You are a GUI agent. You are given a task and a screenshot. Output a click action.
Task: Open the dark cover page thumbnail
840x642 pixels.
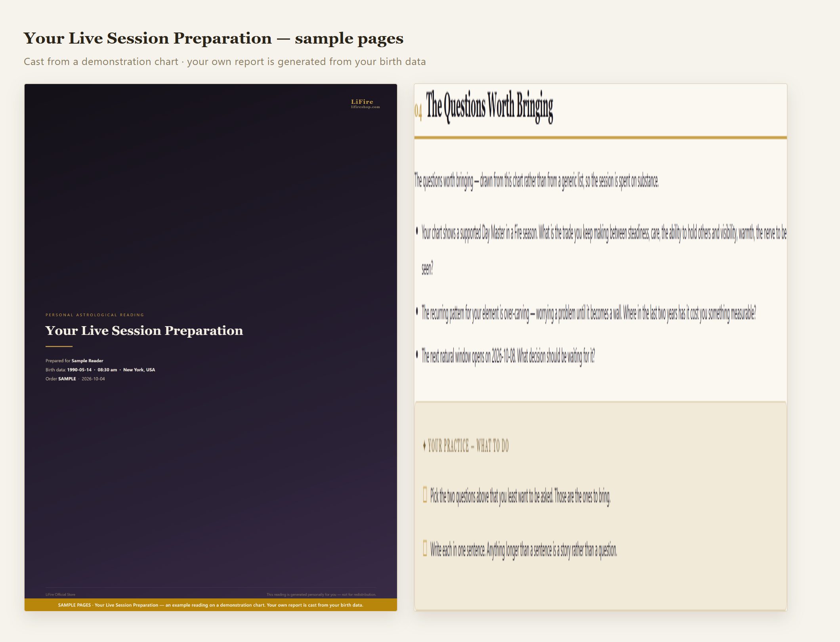[x=210, y=347]
